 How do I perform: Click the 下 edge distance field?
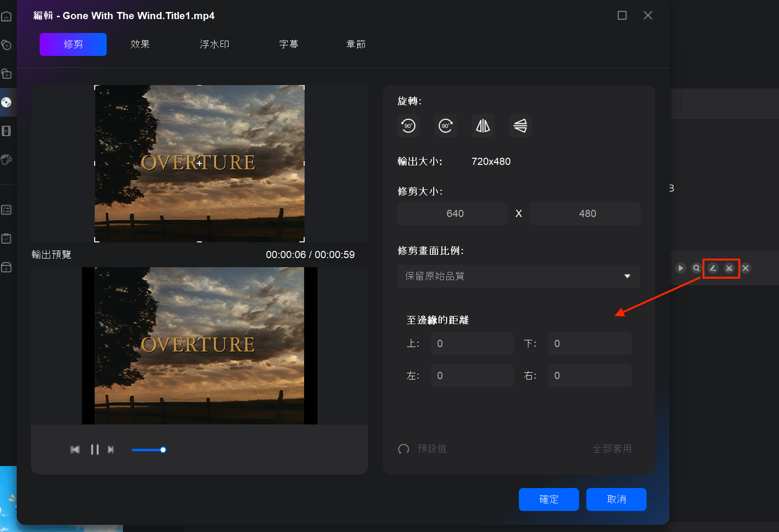click(590, 344)
